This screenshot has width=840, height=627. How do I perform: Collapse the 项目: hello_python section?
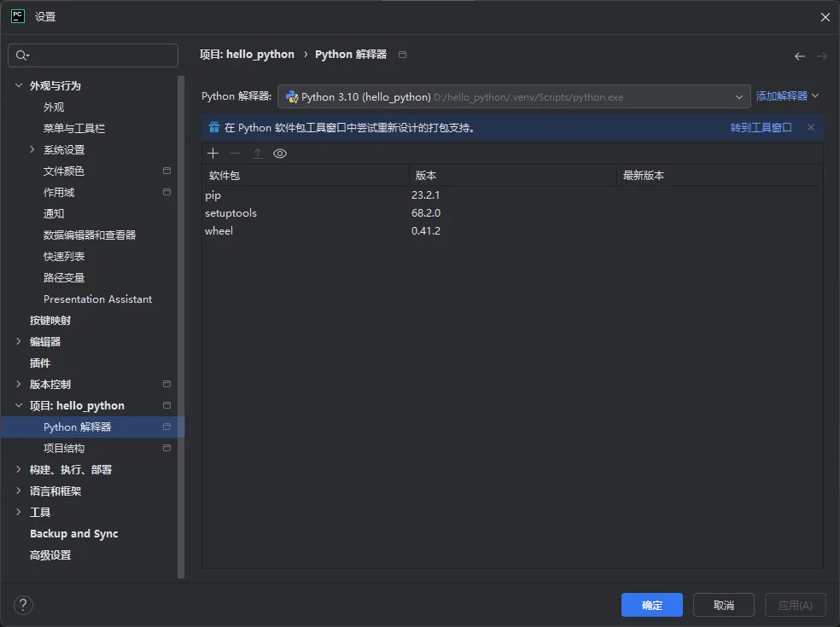coord(19,405)
